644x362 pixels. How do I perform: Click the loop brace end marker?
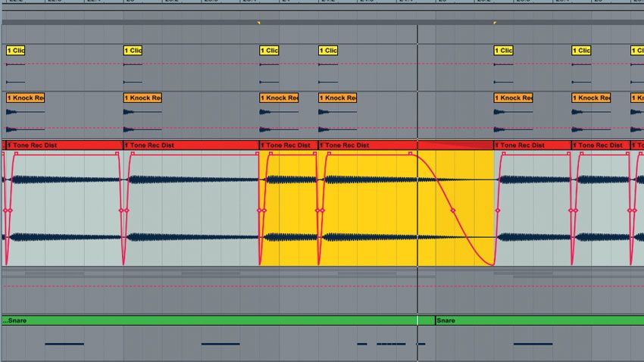point(495,23)
